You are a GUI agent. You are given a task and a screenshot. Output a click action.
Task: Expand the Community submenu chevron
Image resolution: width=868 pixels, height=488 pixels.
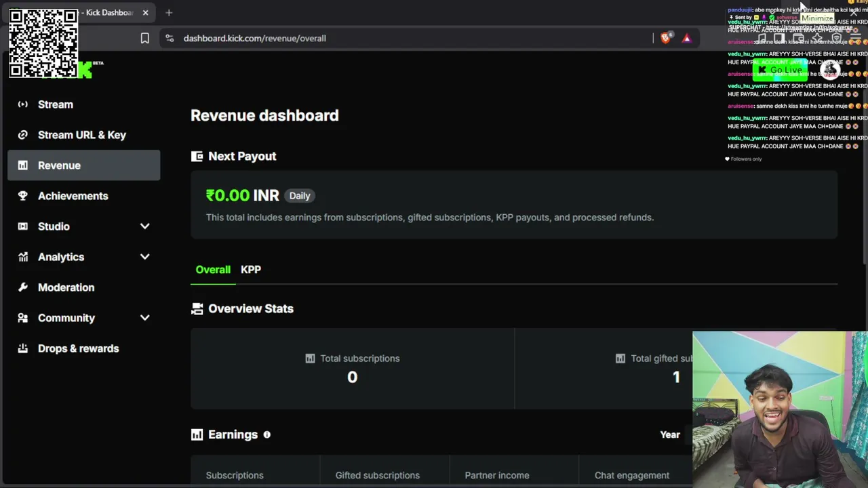tap(144, 318)
